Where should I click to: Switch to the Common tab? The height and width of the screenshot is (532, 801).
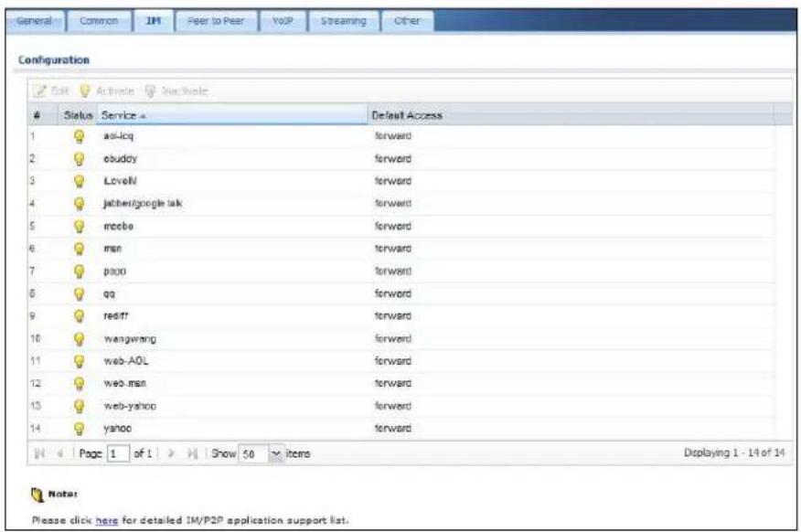coord(99,21)
